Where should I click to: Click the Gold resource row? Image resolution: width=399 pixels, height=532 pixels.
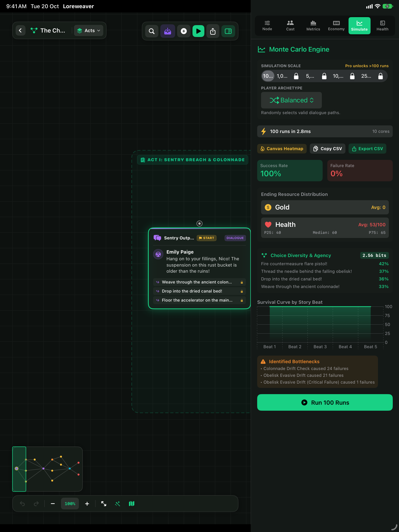(x=325, y=207)
